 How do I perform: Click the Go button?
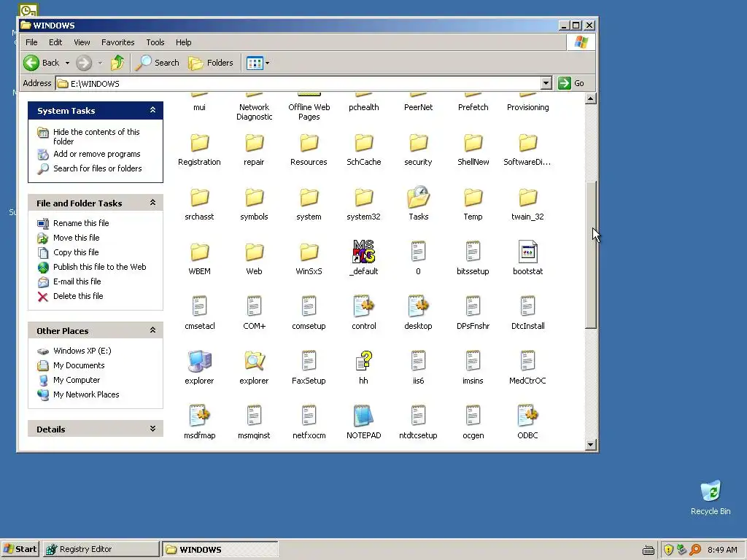pyautogui.click(x=572, y=83)
